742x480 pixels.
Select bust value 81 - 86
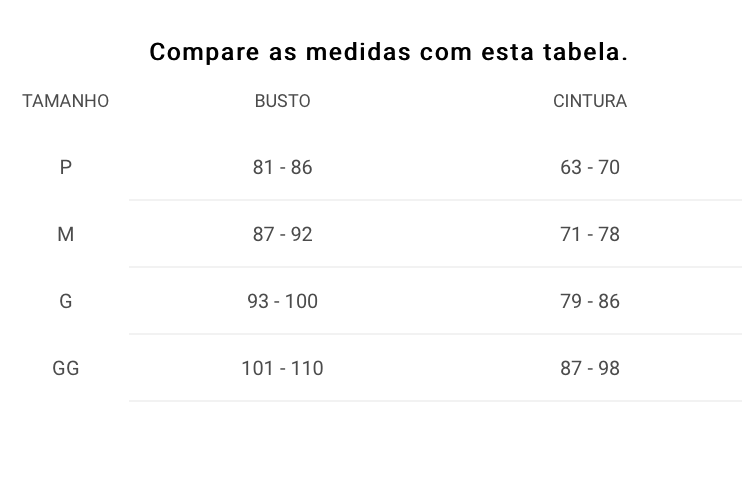pos(283,167)
